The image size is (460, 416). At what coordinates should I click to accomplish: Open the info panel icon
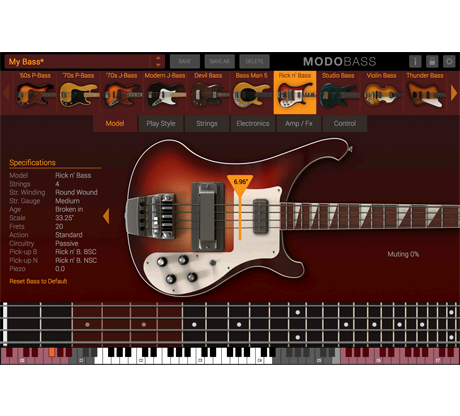coord(415,61)
